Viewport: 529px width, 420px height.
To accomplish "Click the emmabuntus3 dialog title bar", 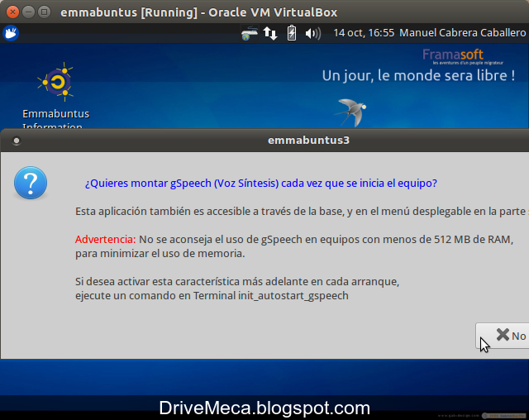I will pyautogui.click(x=264, y=141).
